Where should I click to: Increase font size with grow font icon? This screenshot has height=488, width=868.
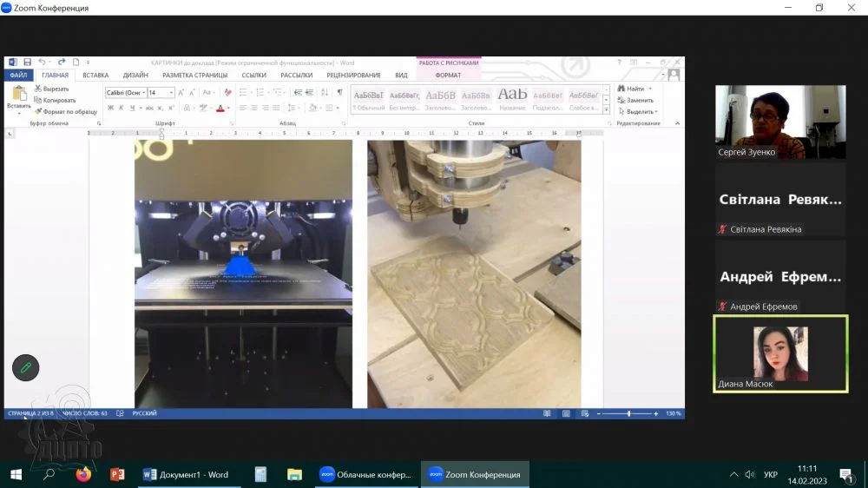click(x=181, y=93)
